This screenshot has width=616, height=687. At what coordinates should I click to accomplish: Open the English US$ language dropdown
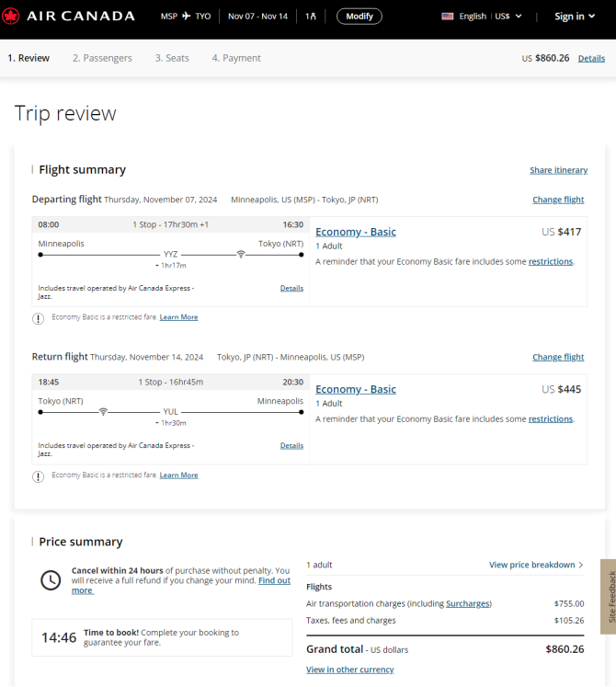[x=482, y=17]
